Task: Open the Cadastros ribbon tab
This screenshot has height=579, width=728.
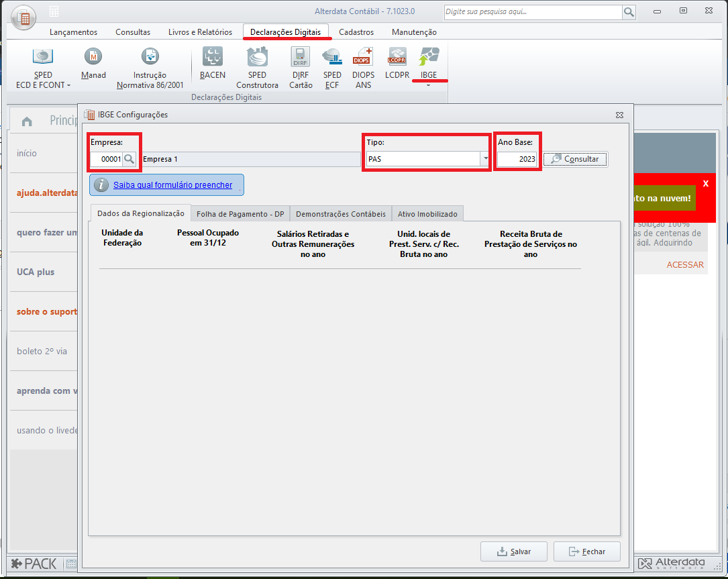Action: 356,32
